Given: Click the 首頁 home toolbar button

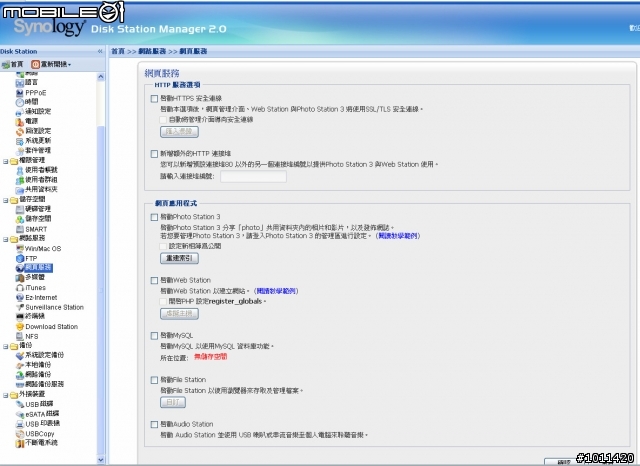Looking at the screenshot, I should click(x=13, y=64).
